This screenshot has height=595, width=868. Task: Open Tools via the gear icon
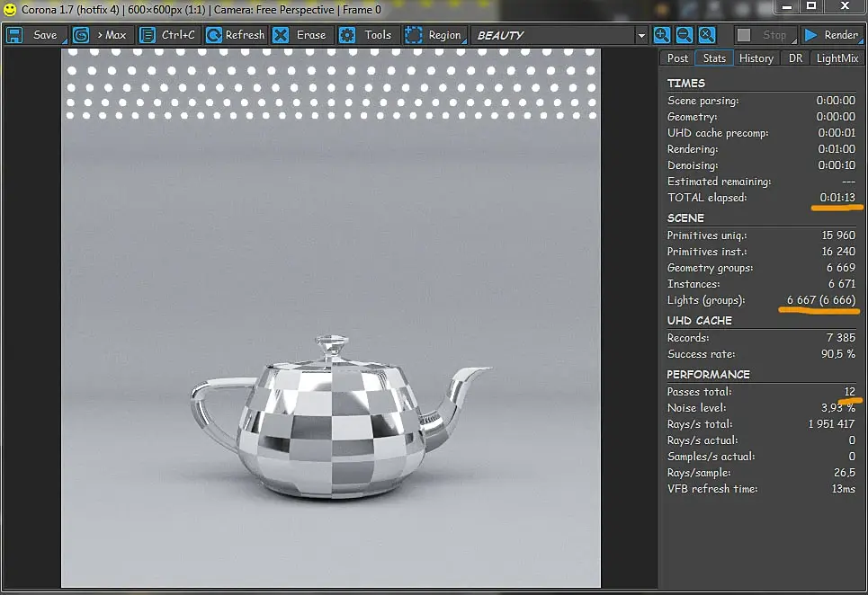(x=347, y=35)
